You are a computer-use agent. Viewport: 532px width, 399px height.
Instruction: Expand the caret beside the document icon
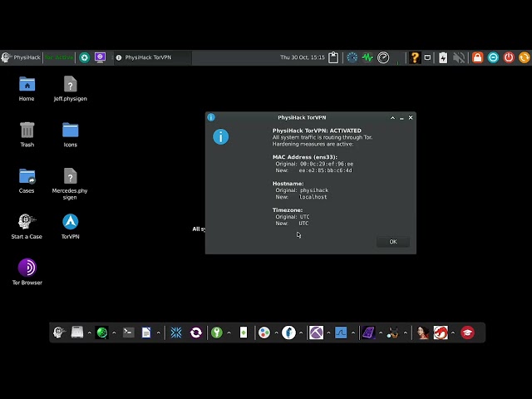(159, 332)
